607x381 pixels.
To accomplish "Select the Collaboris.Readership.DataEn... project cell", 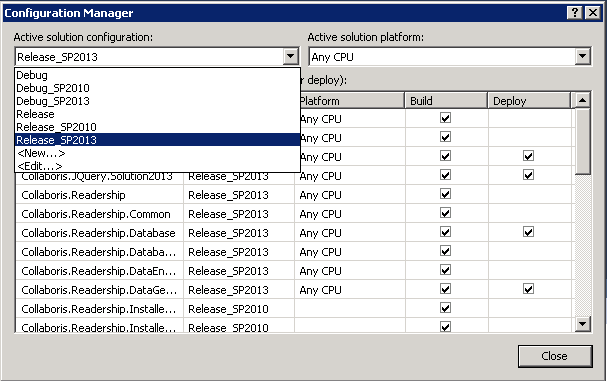I will (x=99, y=271).
